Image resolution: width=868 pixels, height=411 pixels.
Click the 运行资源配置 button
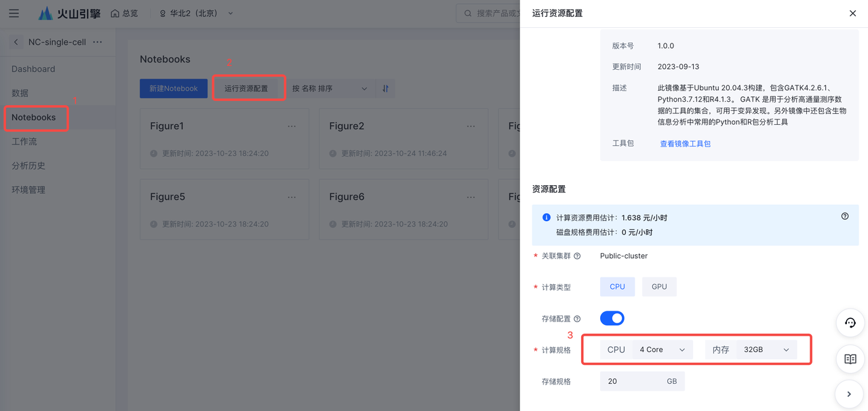[x=246, y=88]
